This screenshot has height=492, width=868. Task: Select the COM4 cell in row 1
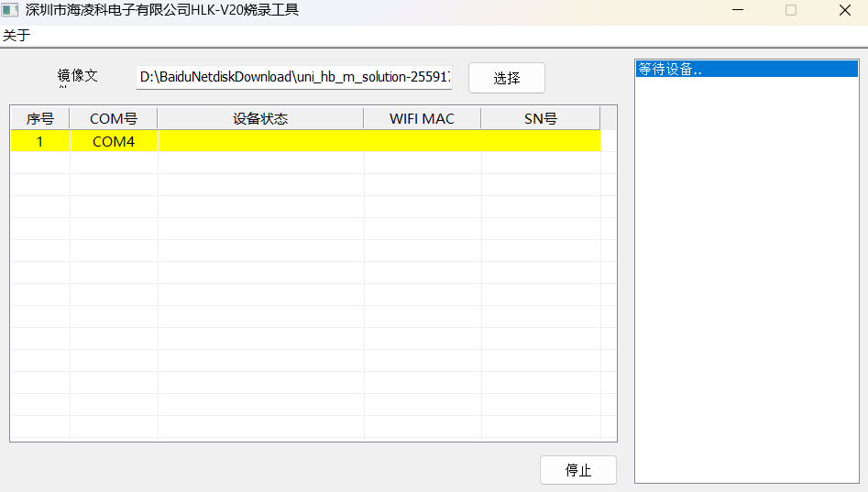click(x=114, y=142)
